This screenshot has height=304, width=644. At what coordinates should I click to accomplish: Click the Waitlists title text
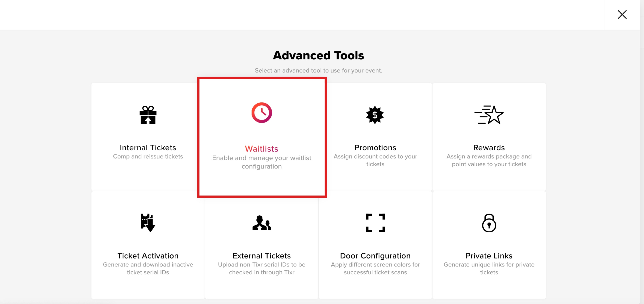[261, 149]
